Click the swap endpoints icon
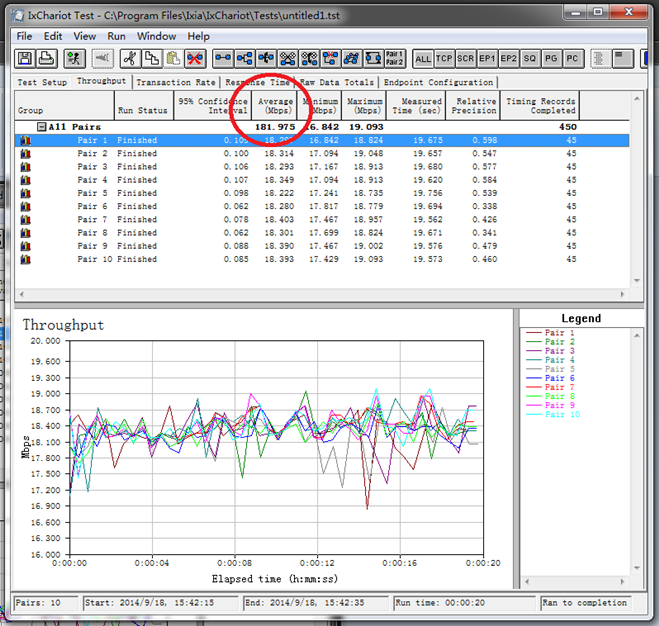The height and width of the screenshot is (626, 659). (373, 58)
